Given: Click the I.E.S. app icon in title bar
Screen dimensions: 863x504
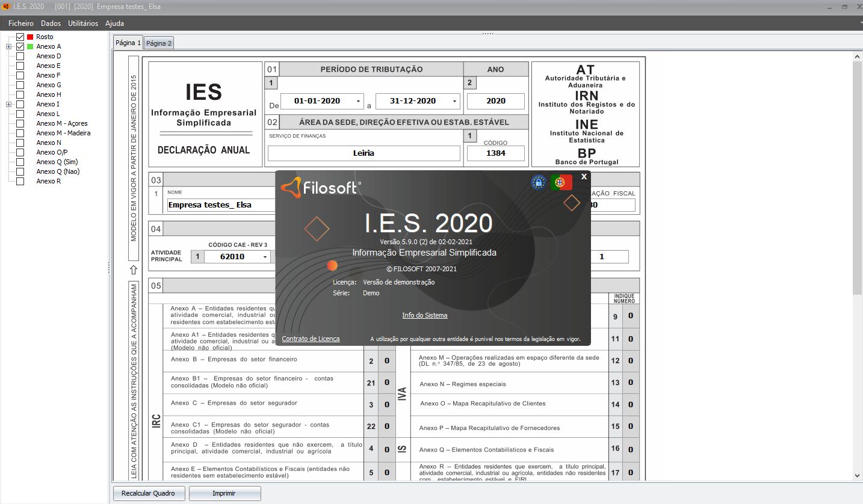Looking at the screenshot, I should coord(6,7).
